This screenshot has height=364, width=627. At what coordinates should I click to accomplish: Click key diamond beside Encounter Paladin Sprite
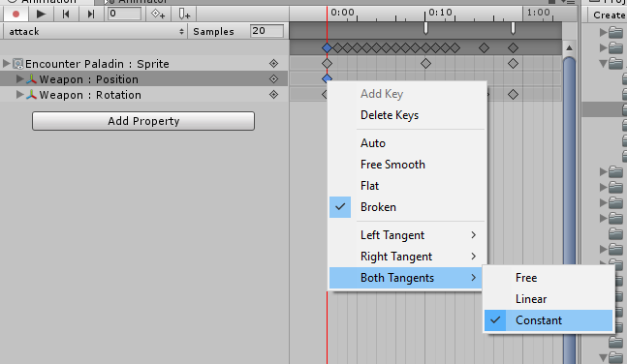273,64
